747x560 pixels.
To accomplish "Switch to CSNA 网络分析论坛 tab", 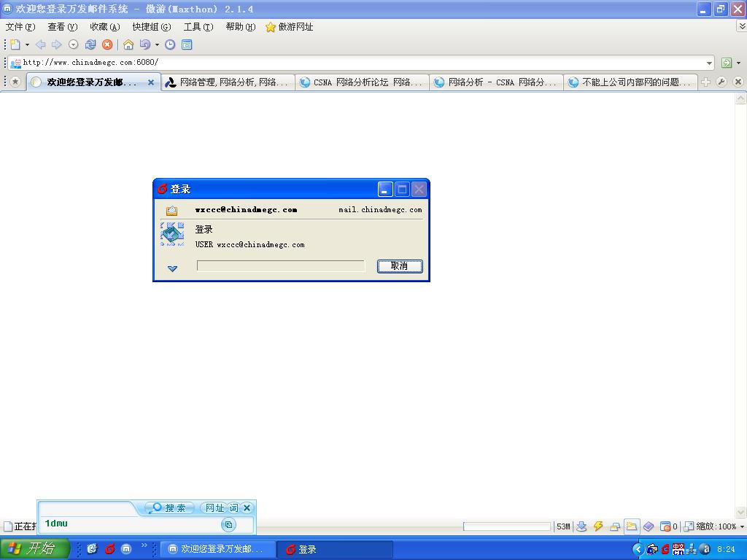I will tap(362, 82).
